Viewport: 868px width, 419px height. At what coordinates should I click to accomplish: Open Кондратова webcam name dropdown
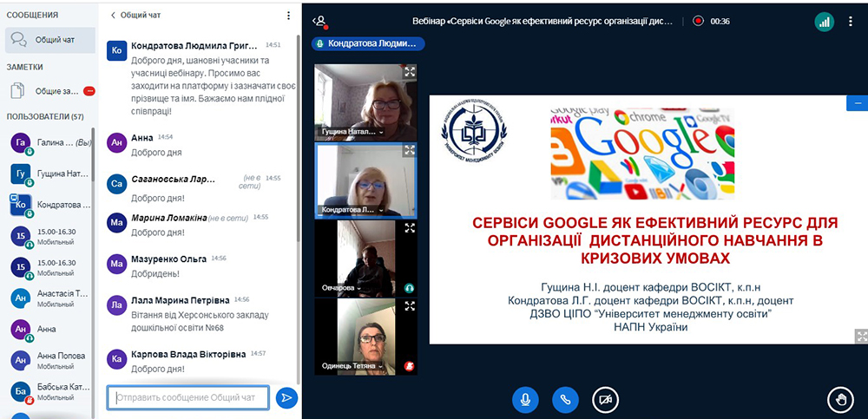pyautogui.click(x=353, y=210)
